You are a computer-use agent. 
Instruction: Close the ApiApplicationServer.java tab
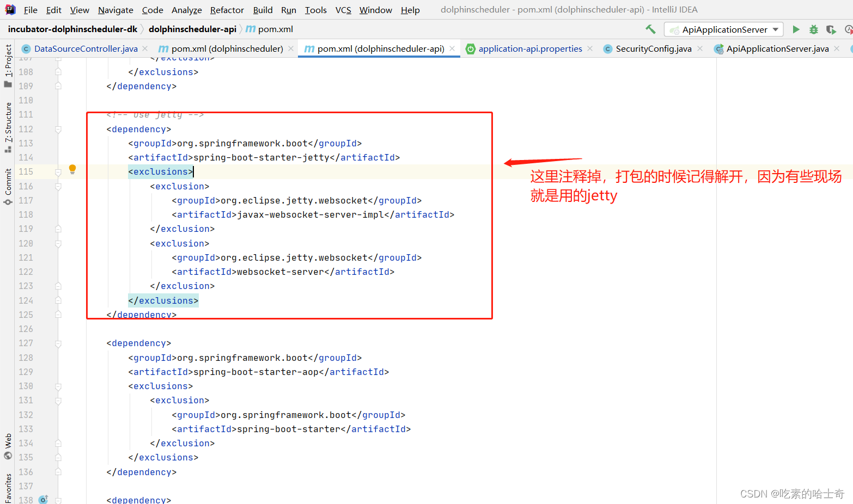coord(837,48)
